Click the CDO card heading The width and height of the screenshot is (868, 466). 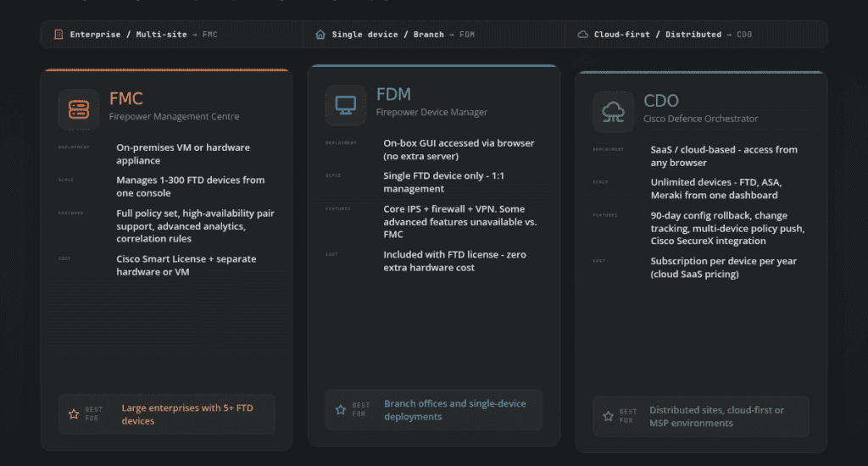661,101
